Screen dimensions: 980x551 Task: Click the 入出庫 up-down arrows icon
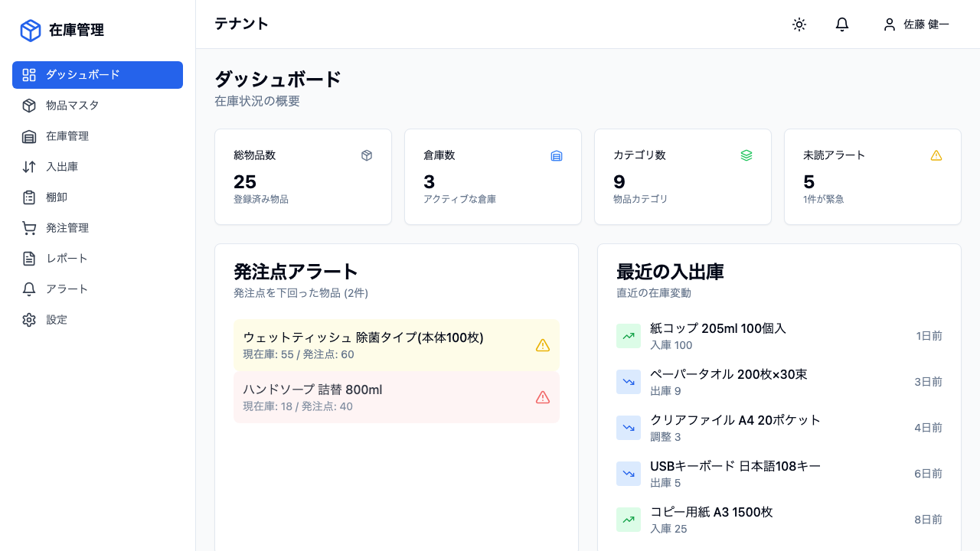tap(29, 167)
